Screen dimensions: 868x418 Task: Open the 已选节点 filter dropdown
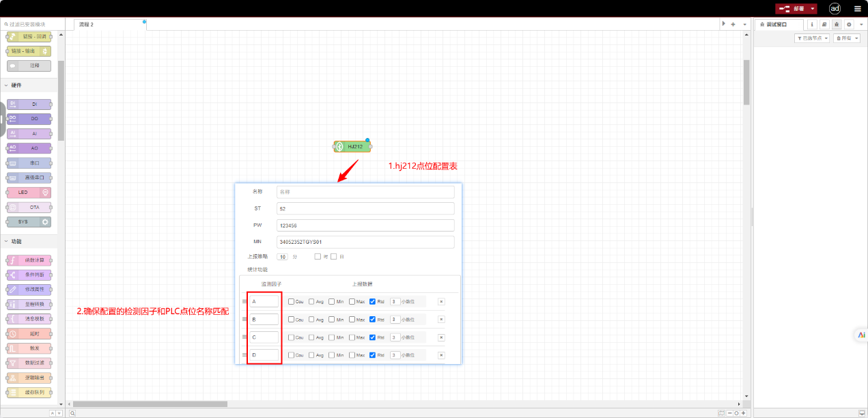pyautogui.click(x=812, y=38)
